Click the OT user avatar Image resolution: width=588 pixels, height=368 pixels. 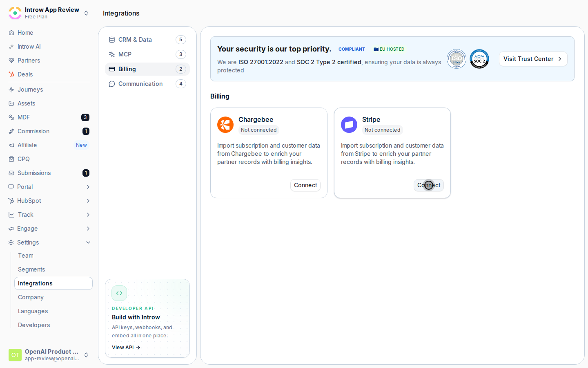15,355
